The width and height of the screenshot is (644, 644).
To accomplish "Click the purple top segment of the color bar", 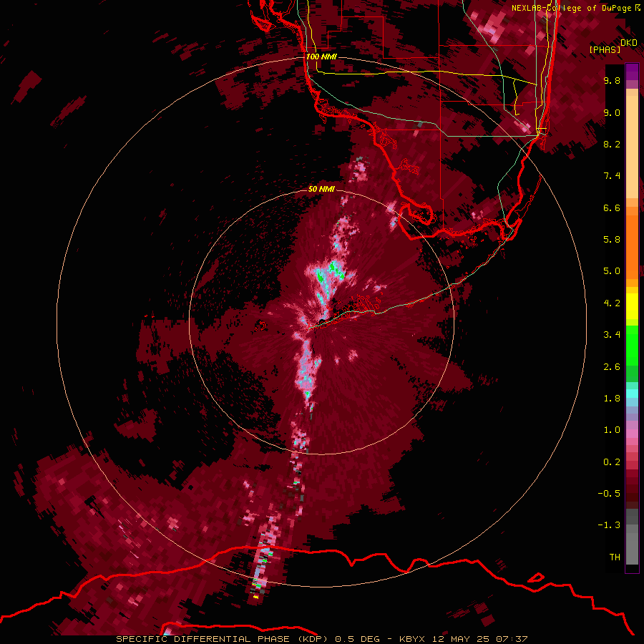I will 632,72.
